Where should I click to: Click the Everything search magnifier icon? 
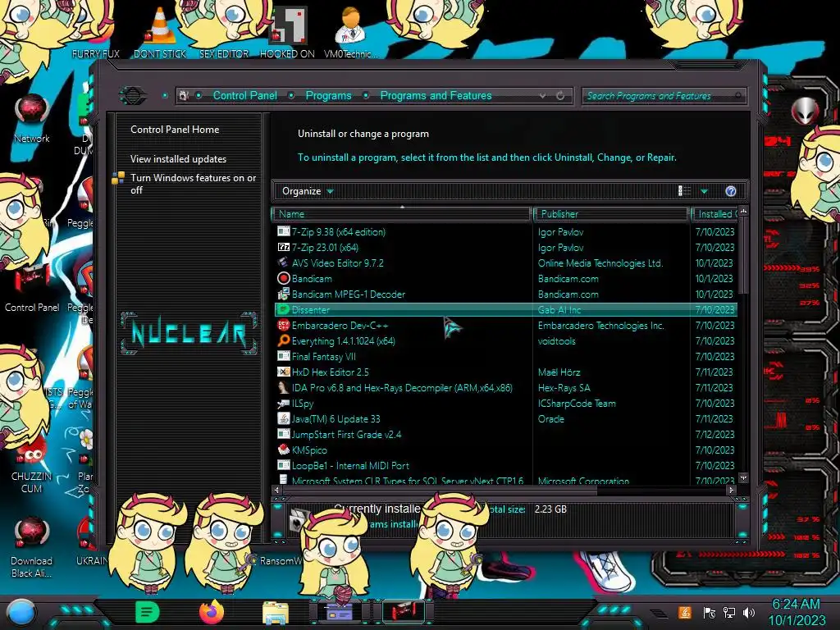coord(283,340)
